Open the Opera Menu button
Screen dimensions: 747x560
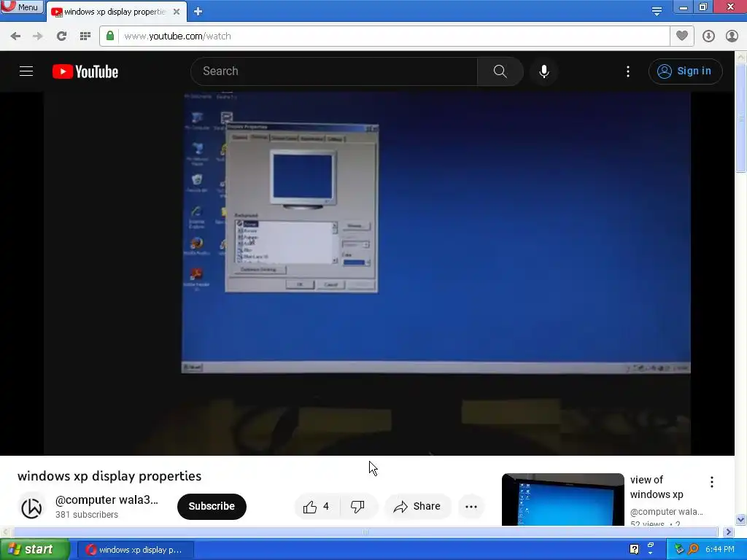[21, 7]
